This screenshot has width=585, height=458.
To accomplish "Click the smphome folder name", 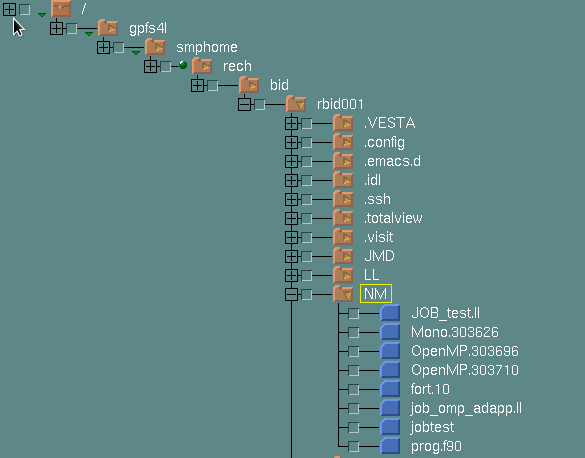I will coord(207,47).
